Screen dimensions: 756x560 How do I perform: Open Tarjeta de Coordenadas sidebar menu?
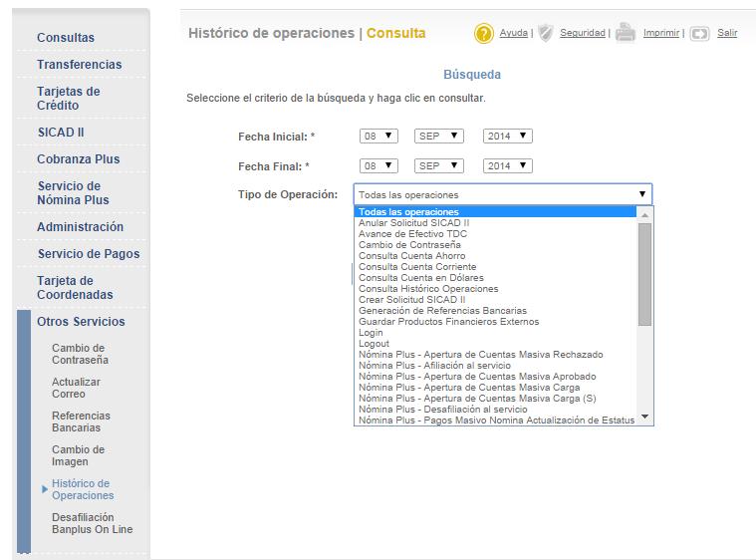point(75,288)
